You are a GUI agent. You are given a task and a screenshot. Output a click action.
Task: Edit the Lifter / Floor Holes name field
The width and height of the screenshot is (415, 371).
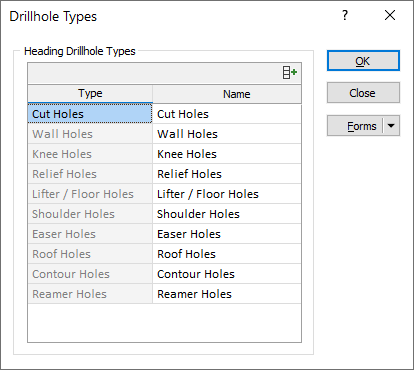(227, 194)
